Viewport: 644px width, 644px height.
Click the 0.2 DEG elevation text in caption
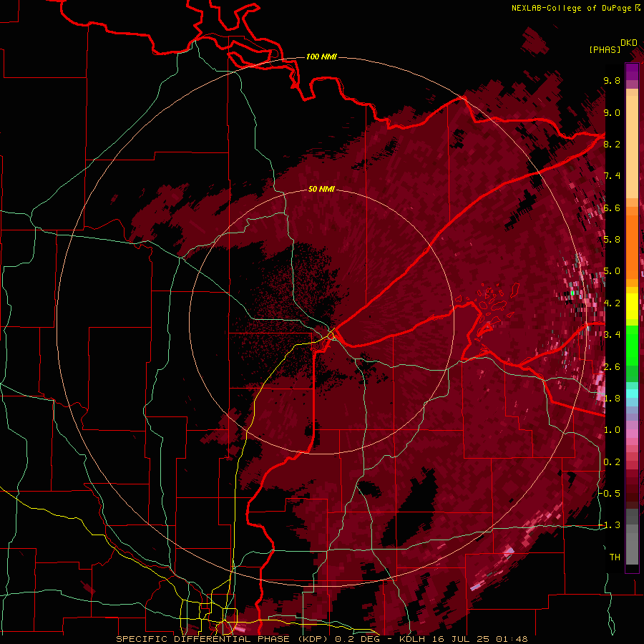point(358,639)
